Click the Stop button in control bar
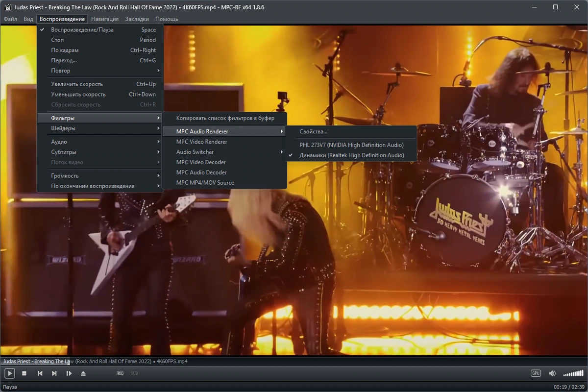 pyautogui.click(x=24, y=373)
